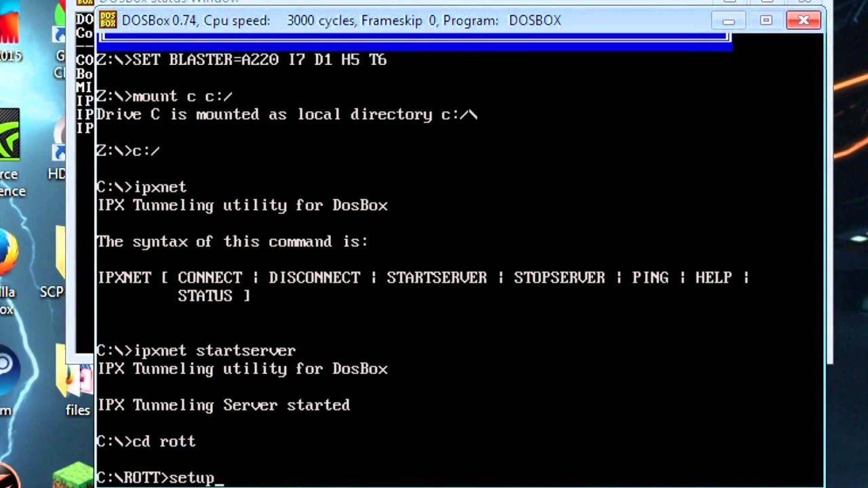Click the word DISCONNECT in IPXNET syntax
This screenshot has height=488, width=868.
[314, 278]
